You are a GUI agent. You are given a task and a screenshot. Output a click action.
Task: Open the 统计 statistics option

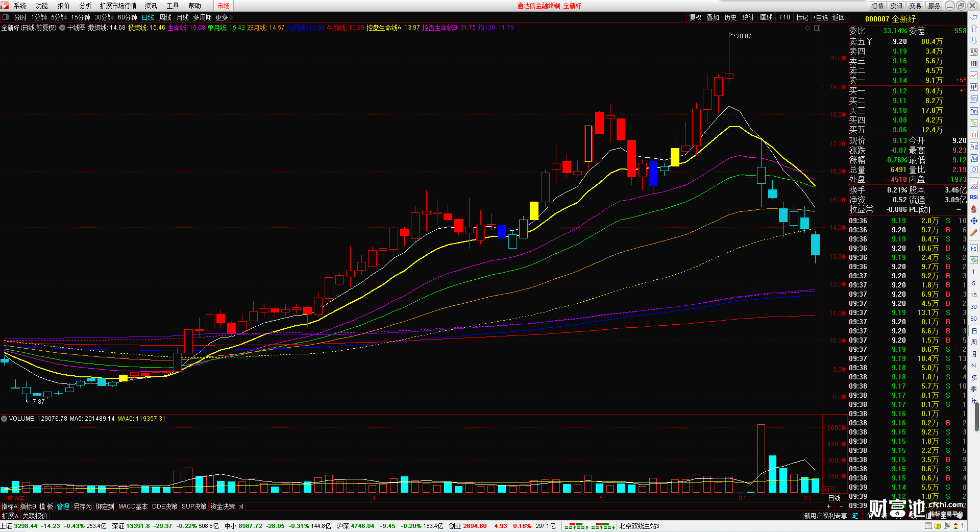(x=748, y=17)
